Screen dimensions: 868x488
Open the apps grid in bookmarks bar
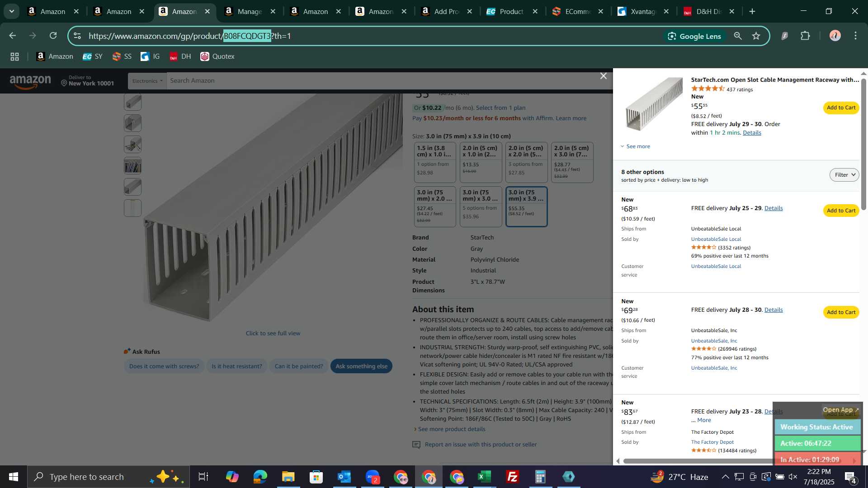(14, 56)
